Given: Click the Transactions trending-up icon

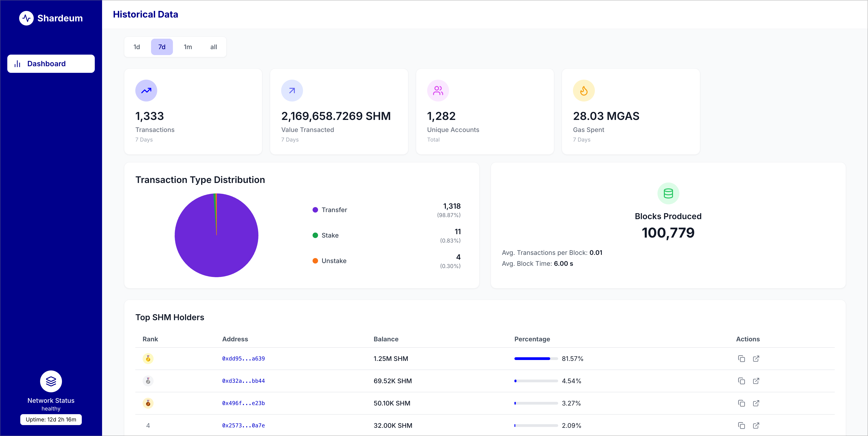Looking at the screenshot, I should click(146, 91).
